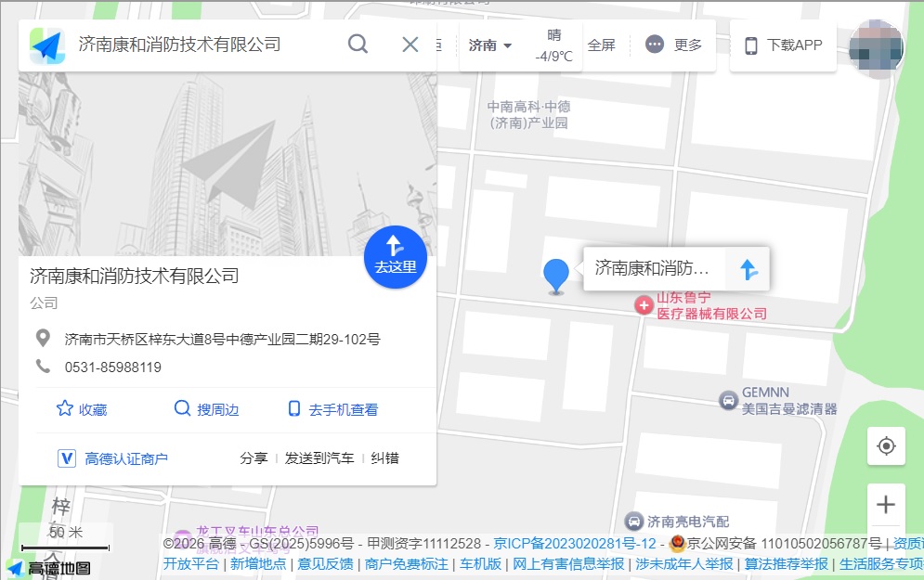The width and height of the screenshot is (924, 580).
Task: Click 高德认证商户 verified merchant link
Action: (x=113, y=458)
